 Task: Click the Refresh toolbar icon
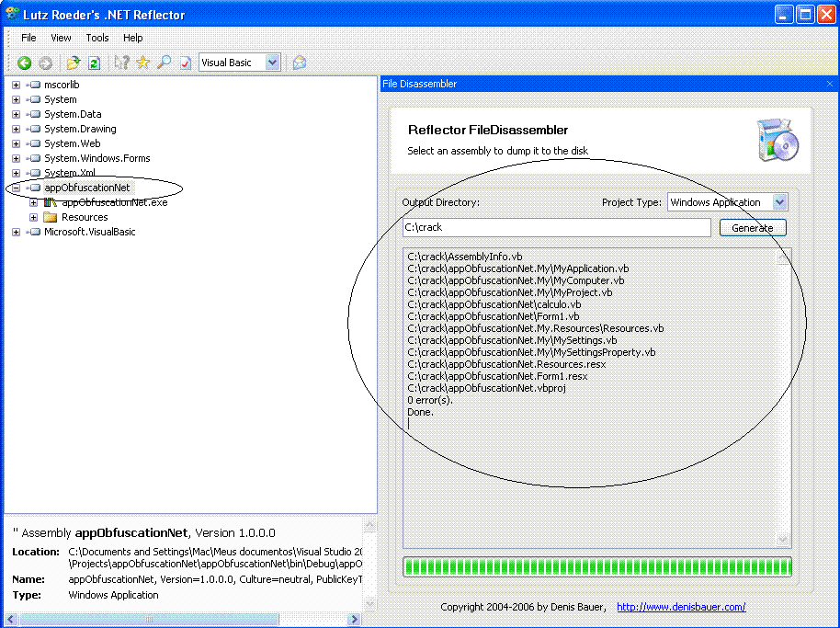pyautogui.click(x=95, y=63)
